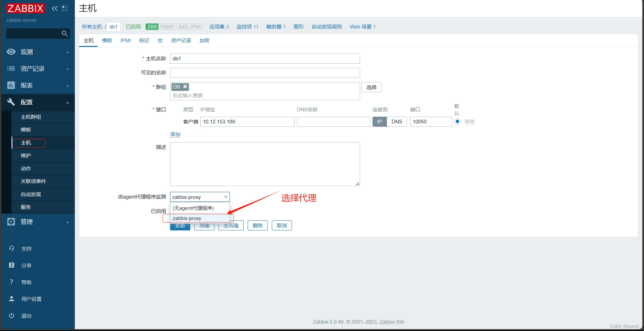Click the administration gear icon

click(x=11, y=222)
